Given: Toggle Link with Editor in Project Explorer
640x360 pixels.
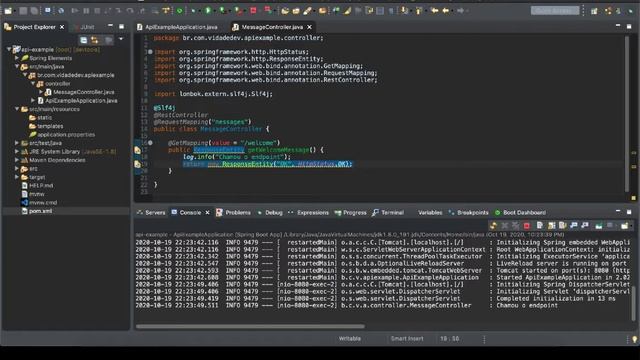Looking at the screenshot, I should [95, 40].
